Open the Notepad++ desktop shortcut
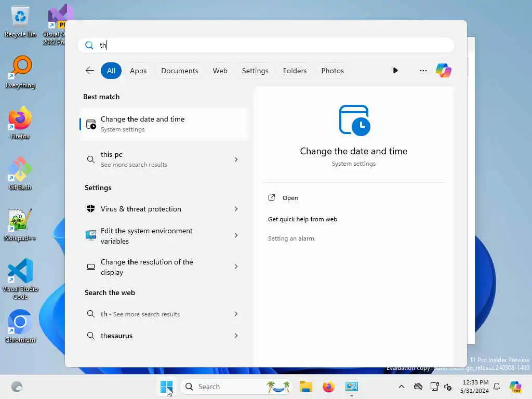The width and height of the screenshot is (532, 399). tap(20, 224)
